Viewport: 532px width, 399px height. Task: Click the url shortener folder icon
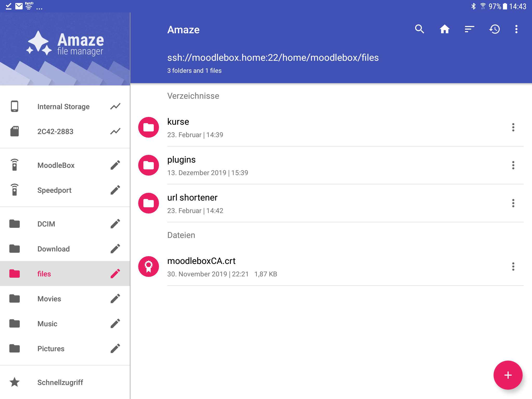click(149, 203)
